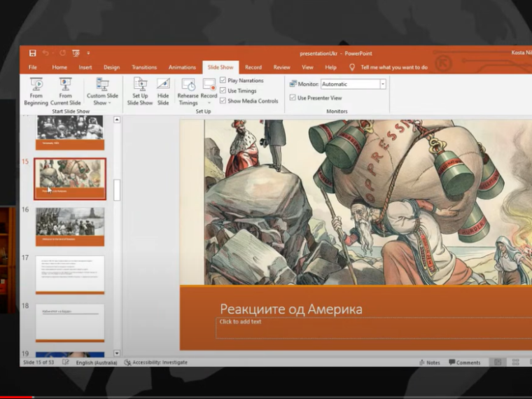Open Accessibility: Investigate status item
Viewport: 532px width, 399px height.
[x=155, y=363]
